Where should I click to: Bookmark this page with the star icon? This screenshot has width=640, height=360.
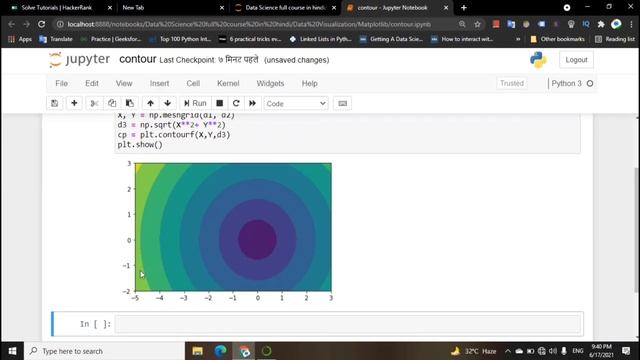478,24
